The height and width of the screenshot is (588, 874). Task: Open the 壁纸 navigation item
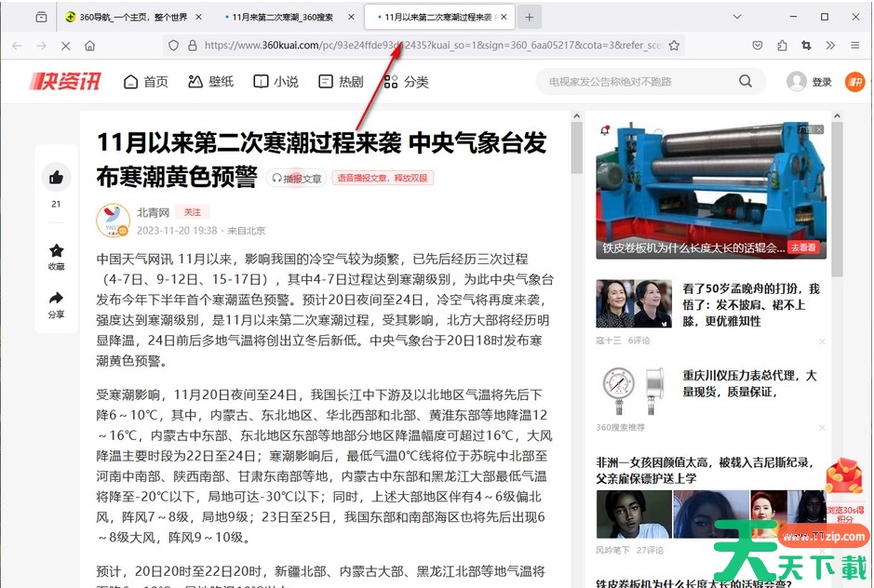(x=210, y=82)
